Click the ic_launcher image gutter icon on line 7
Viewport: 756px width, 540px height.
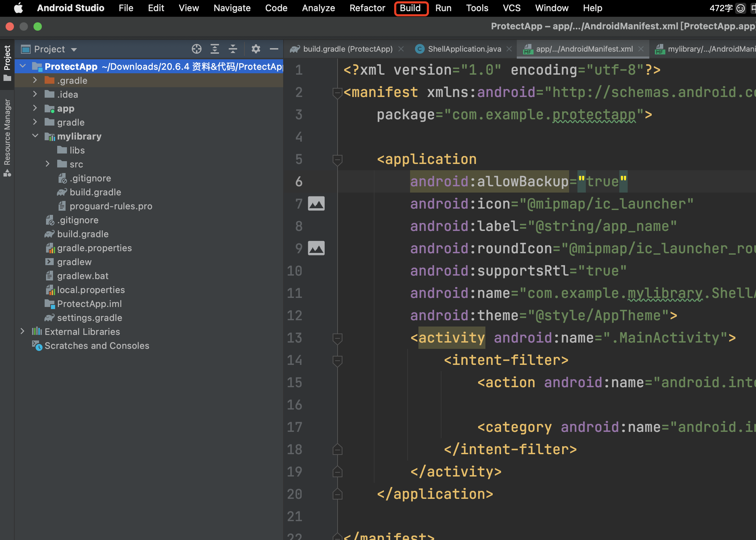(316, 204)
